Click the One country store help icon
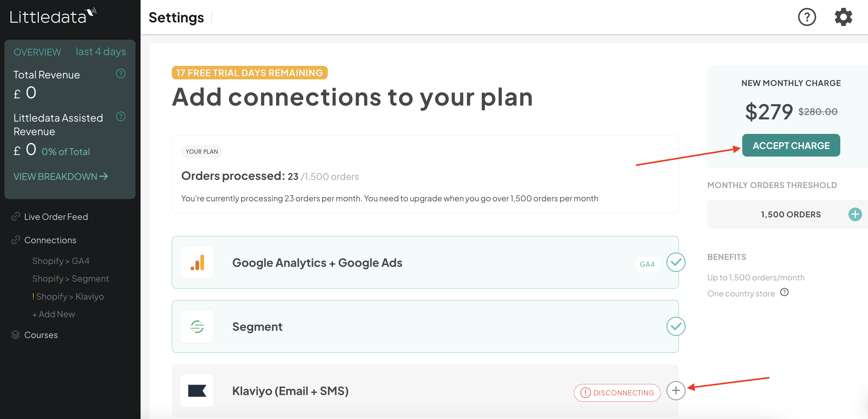This screenshot has width=868, height=419. [x=784, y=292]
